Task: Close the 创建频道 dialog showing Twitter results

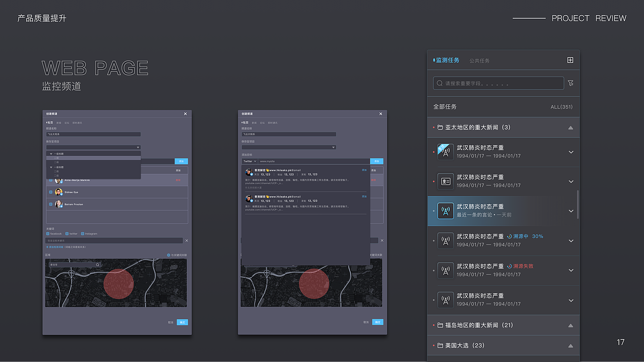Action: [x=381, y=114]
